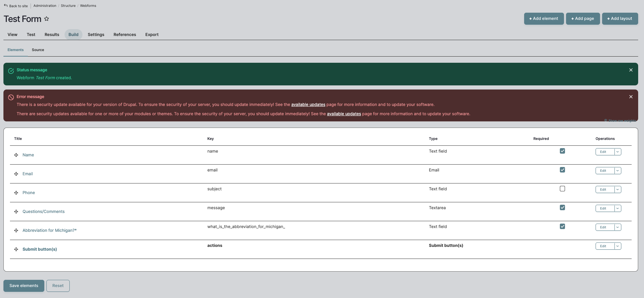The image size is (644, 298).
Task: Click the drag handle for Name row
Action: [x=16, y=155]
